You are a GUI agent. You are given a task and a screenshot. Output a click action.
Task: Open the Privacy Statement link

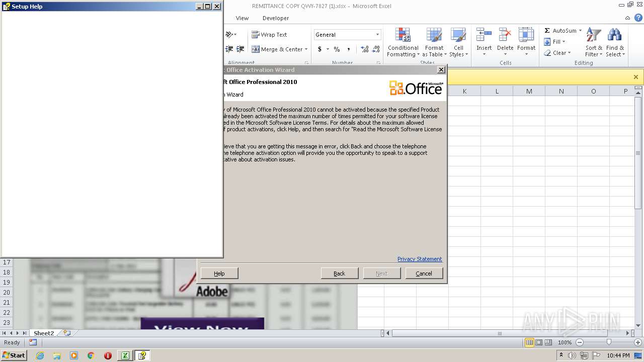(x=420, y=259)
